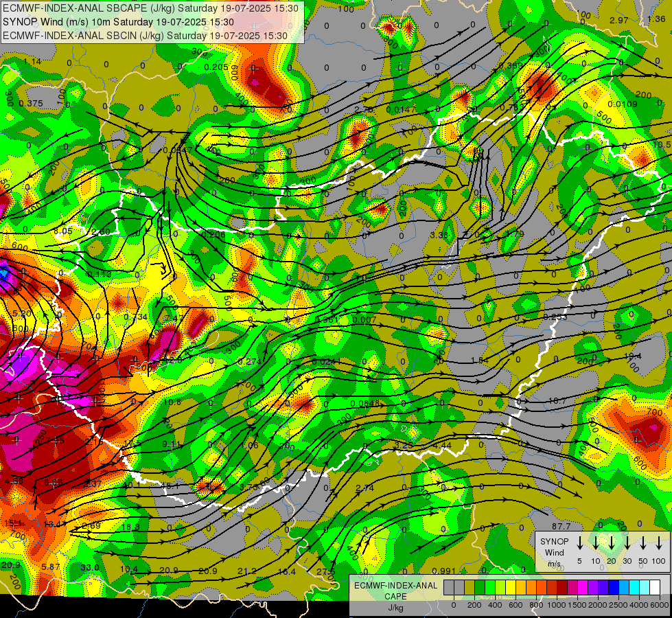The image size is (672, 618).
Task: Pick the pure blue swatch before 2500
Action: coord(614,587)
